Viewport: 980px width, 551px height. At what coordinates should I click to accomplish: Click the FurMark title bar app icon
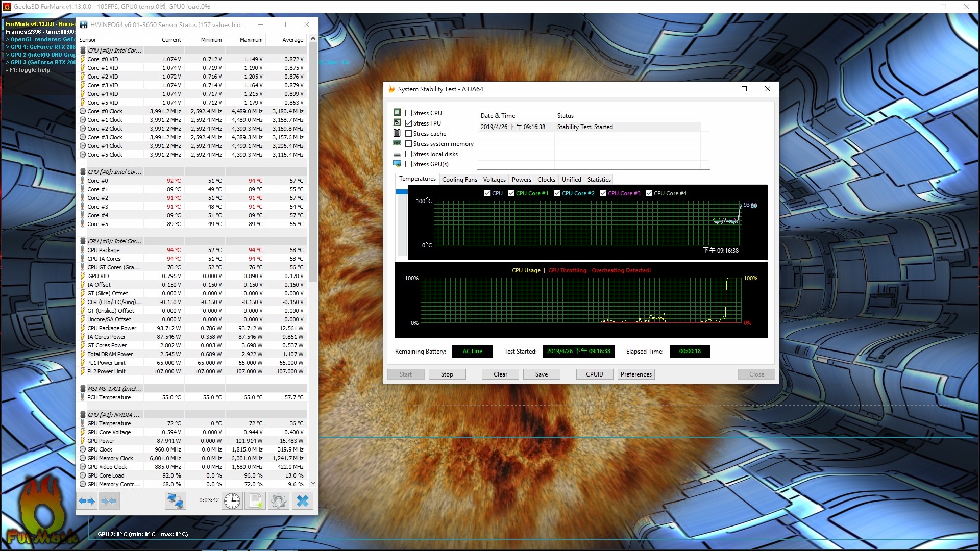tap(7, 7)
